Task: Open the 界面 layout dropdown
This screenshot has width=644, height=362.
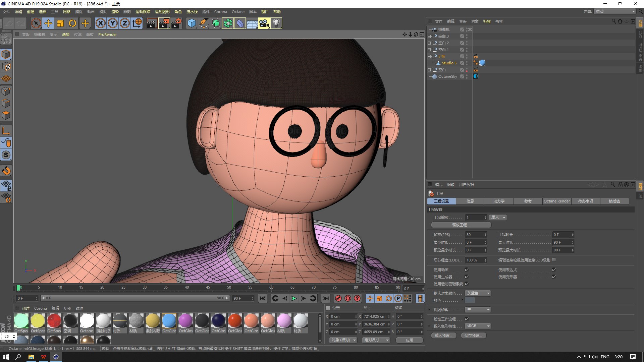Action: tap(615, 11)
